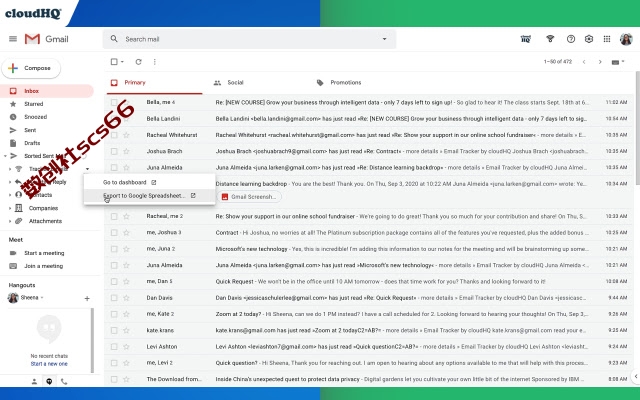Select the Racheal Whitehurst email checkbox

114,135
